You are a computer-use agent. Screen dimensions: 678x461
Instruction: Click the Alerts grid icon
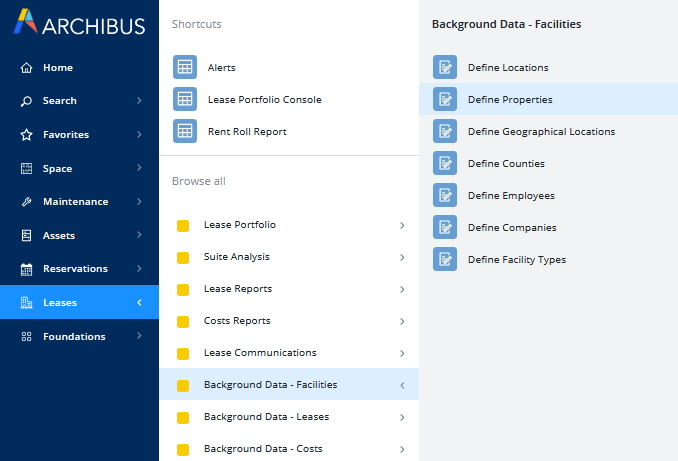[185, 67]
